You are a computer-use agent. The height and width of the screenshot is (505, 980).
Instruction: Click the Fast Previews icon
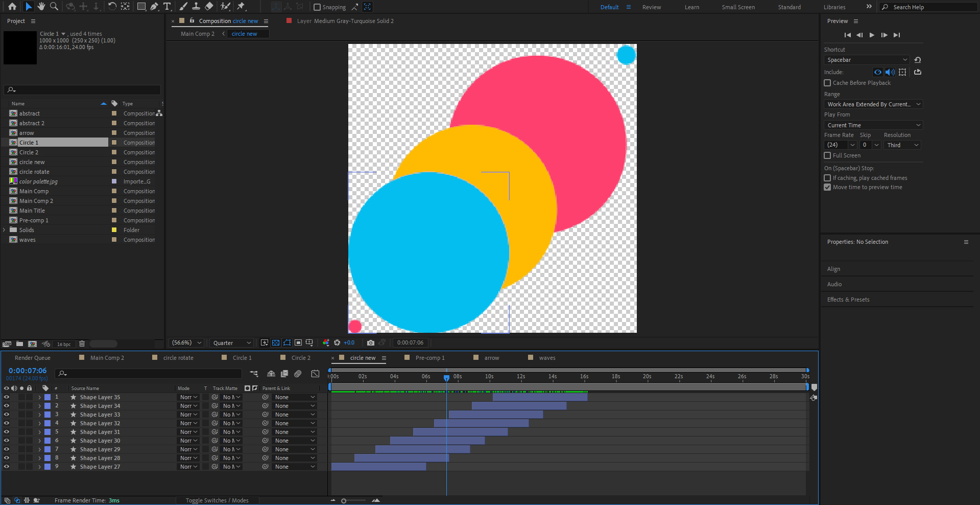265,343
